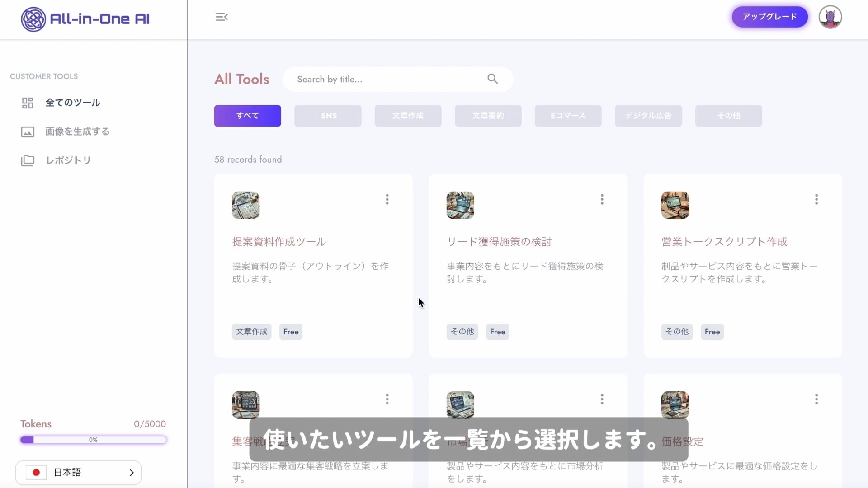Screen dimensions: 868x488
Task: Switch to the 文章作成 category tab
Action: click(408, 116)
